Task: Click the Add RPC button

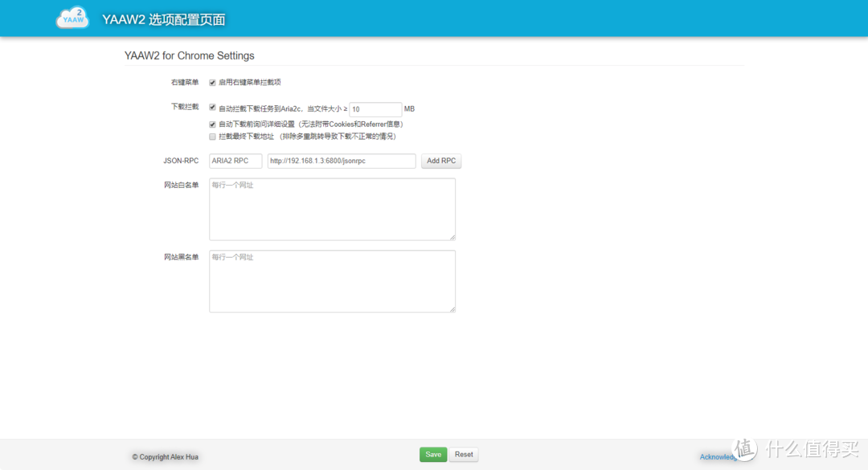Action: (441, 161)
